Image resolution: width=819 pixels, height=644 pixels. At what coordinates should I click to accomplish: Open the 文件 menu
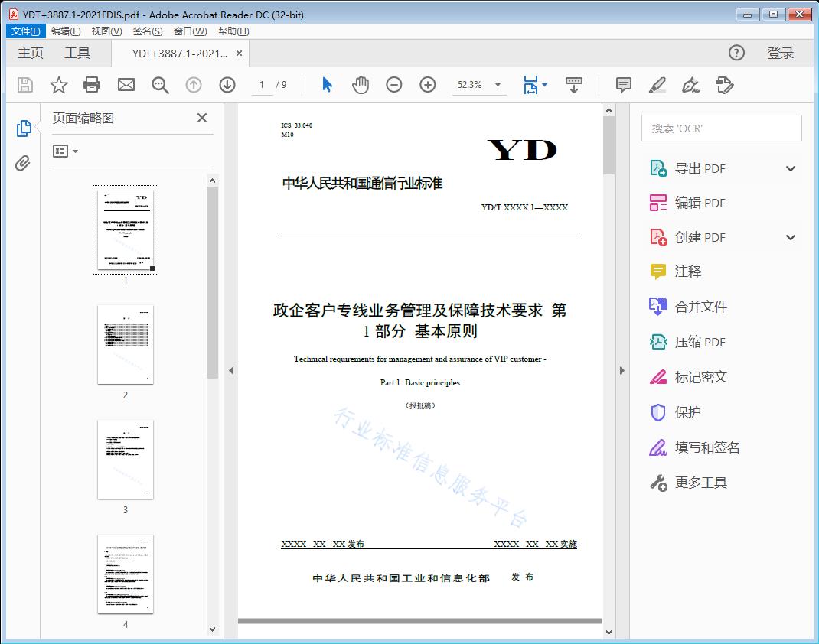coord(25,31)
